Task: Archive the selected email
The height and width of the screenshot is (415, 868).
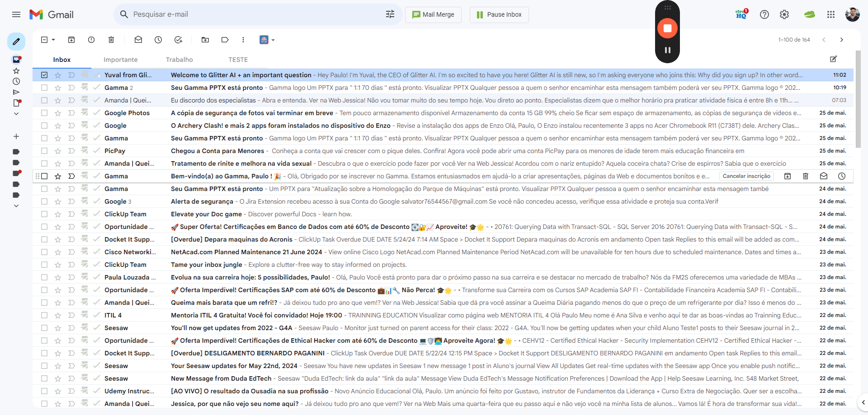Action: click(71, 40)
